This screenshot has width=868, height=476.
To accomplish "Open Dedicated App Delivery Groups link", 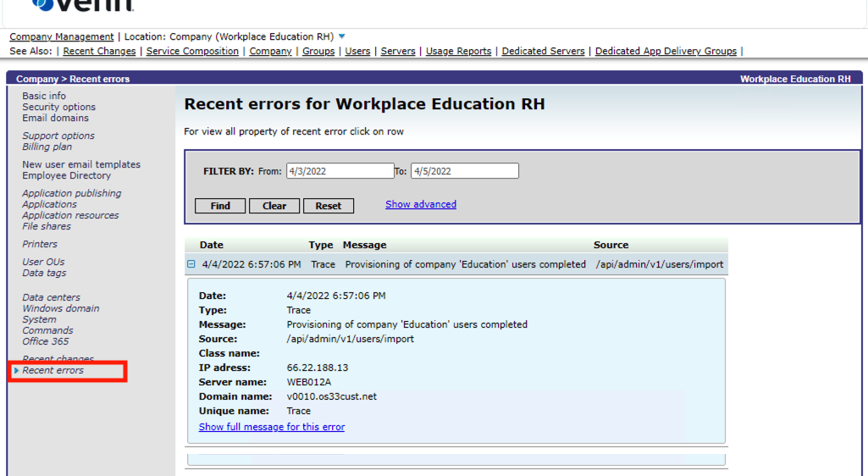I will point(666,51).
